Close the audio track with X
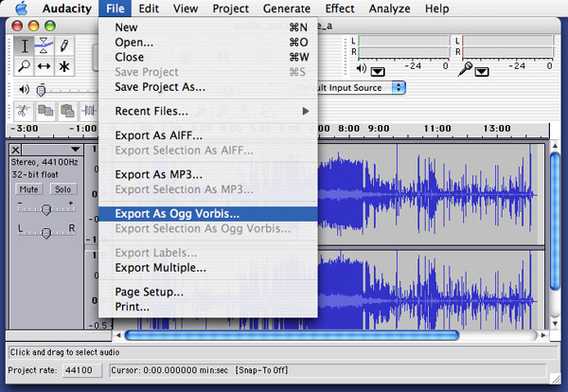Viewport: 568px width, 392px height. tap(15, 150)
